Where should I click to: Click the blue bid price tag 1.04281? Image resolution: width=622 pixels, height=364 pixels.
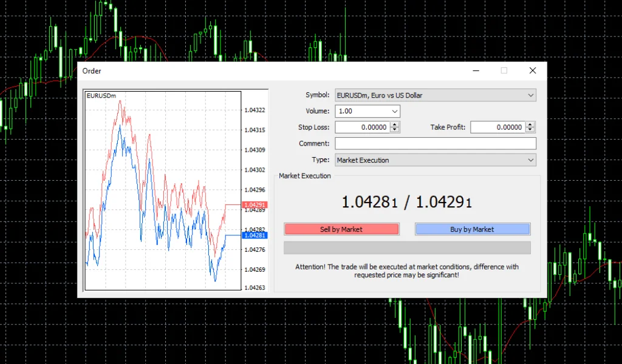coord(256,235)
